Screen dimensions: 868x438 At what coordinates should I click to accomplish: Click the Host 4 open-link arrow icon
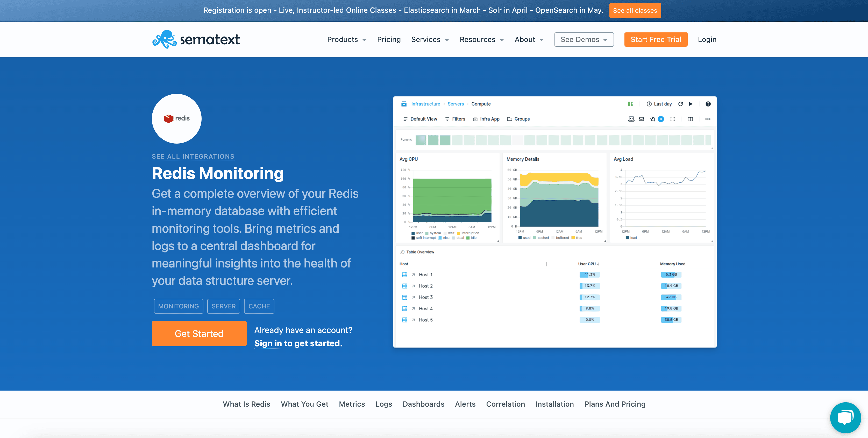tap(413, 309)
